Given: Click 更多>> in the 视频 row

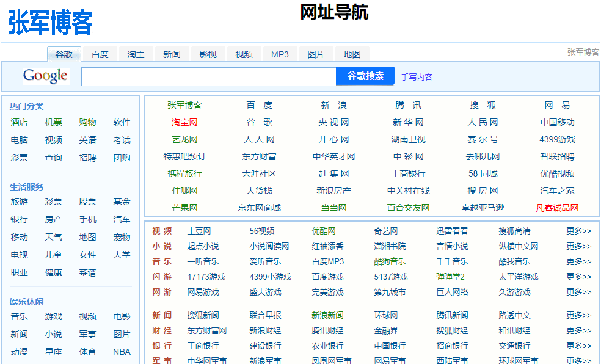Looking at the screenshot, I should point(579,231).
